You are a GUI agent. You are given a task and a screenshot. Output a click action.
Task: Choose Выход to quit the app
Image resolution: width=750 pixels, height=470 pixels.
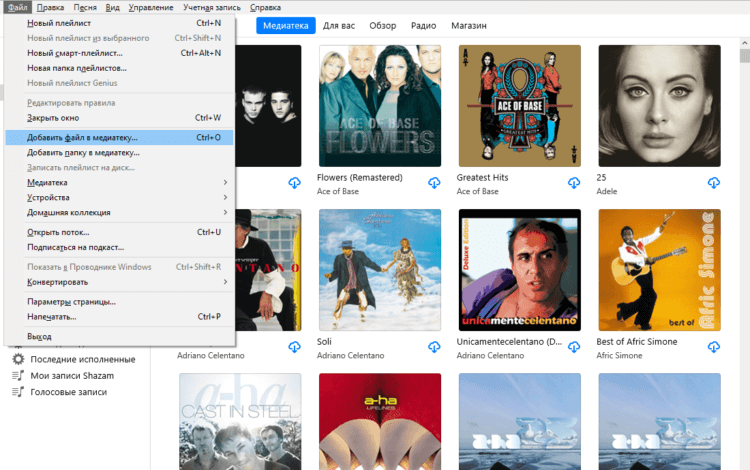pos(119,337)
